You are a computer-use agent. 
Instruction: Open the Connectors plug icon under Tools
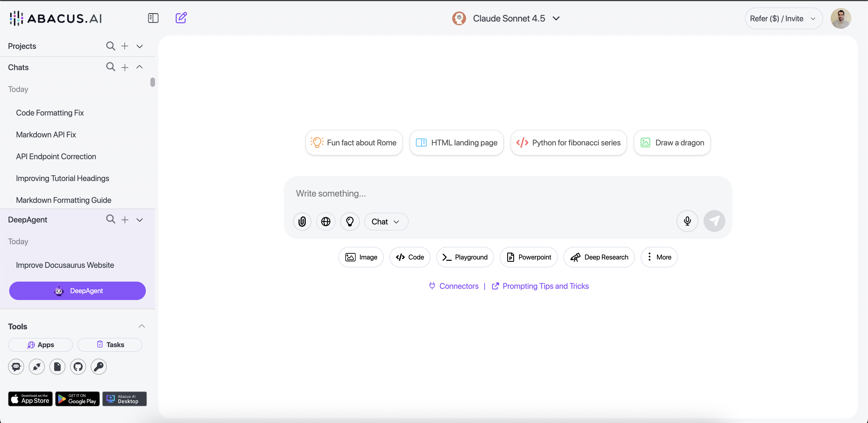(37, 367)
